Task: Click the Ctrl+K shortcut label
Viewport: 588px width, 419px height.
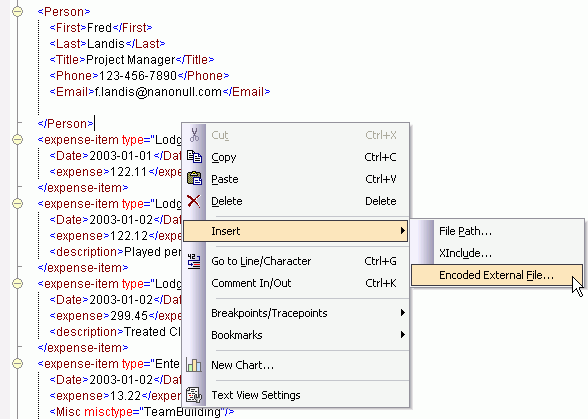Action: [381, 283]
